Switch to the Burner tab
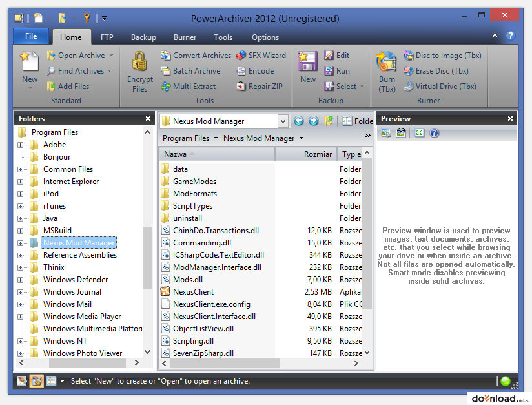The height and width of the screenshot is (405, 532). click(185, 37)
